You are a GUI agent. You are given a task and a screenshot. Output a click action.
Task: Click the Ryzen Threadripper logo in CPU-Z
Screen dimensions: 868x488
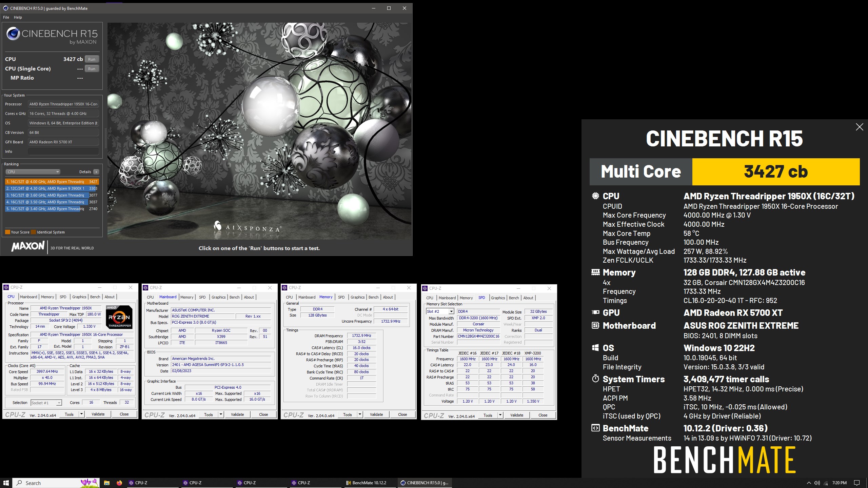click(x=119, y=317)
